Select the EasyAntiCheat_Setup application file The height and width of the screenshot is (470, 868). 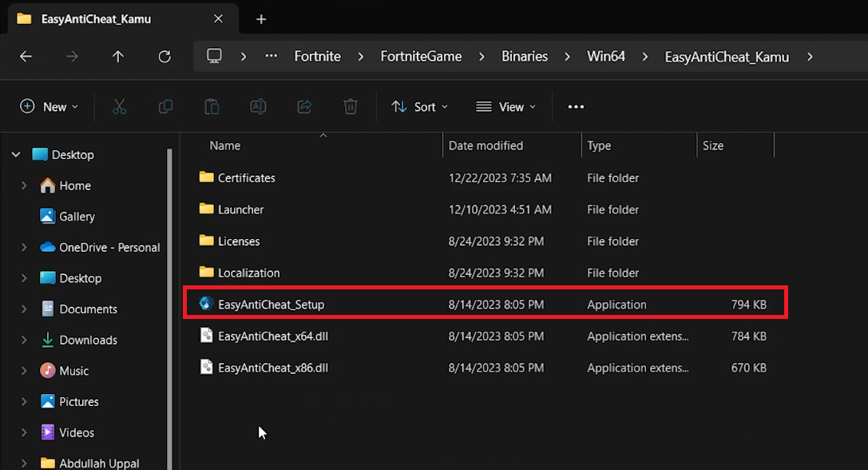pos(271,305)
